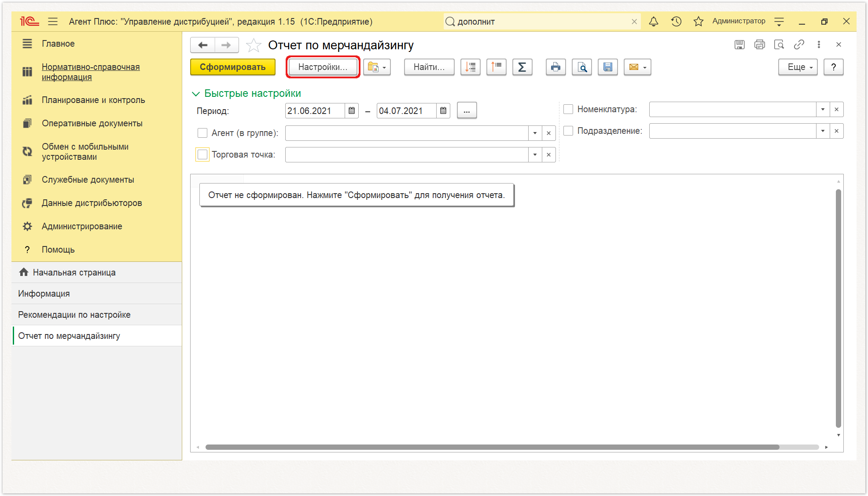Open end date calendar picker
The width and height of the screenshot is (868, 496).
point(443,111)
